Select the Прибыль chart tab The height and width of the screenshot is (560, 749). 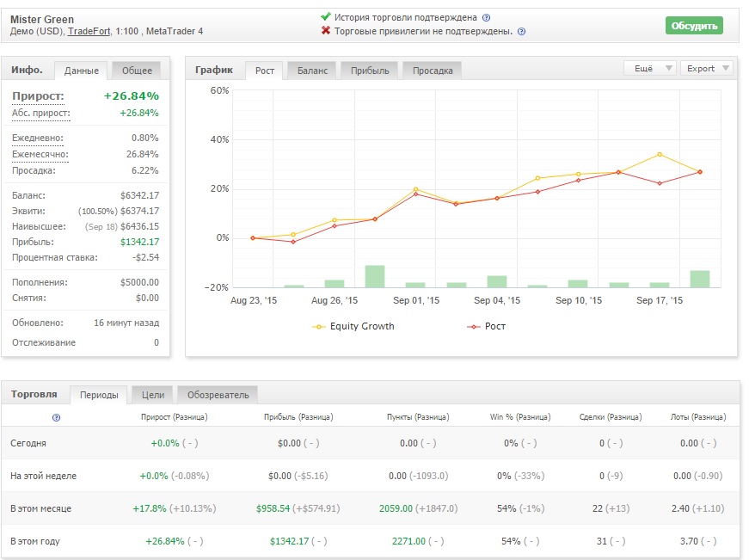(370, 71)
